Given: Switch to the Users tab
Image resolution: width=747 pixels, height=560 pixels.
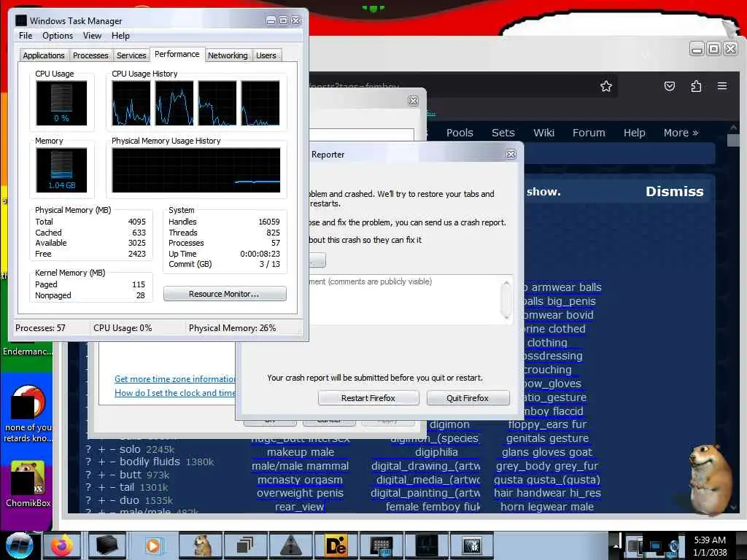Looking at the screenshot, I should click(266, 55).
